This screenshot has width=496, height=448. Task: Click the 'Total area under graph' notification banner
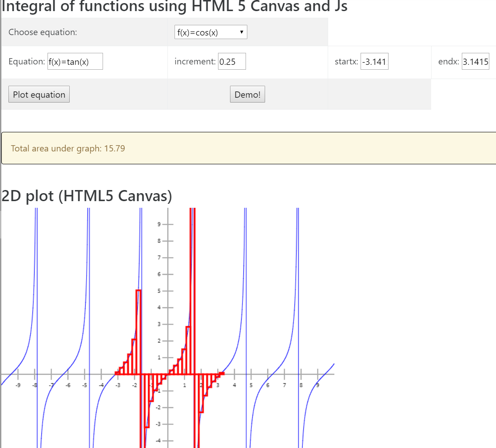click(x=178, y=148)
